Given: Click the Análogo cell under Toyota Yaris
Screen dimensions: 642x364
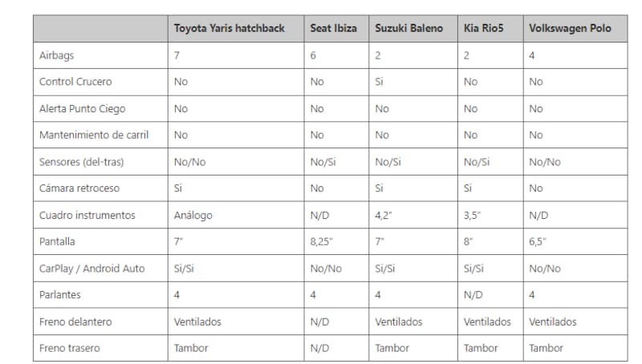Looking at the screenshot, I should coord(196,215).
